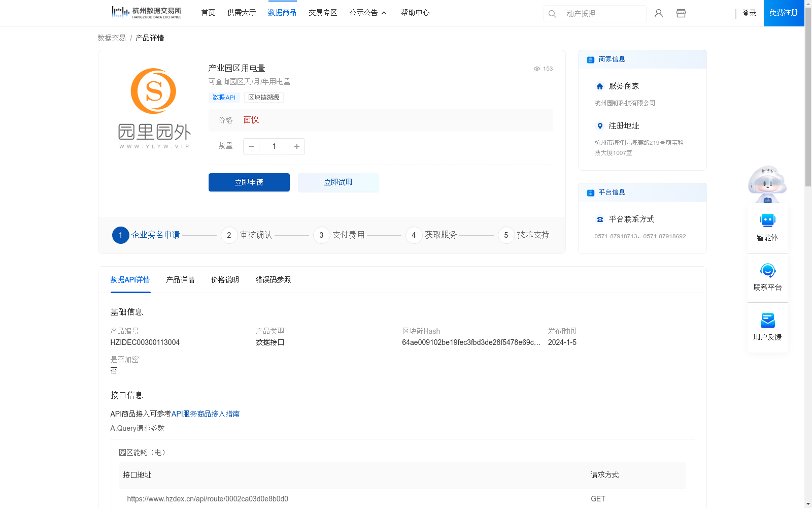Switch to the 产品详情 tab
Viewport: 812px width, 508px height.
(180, 280)
